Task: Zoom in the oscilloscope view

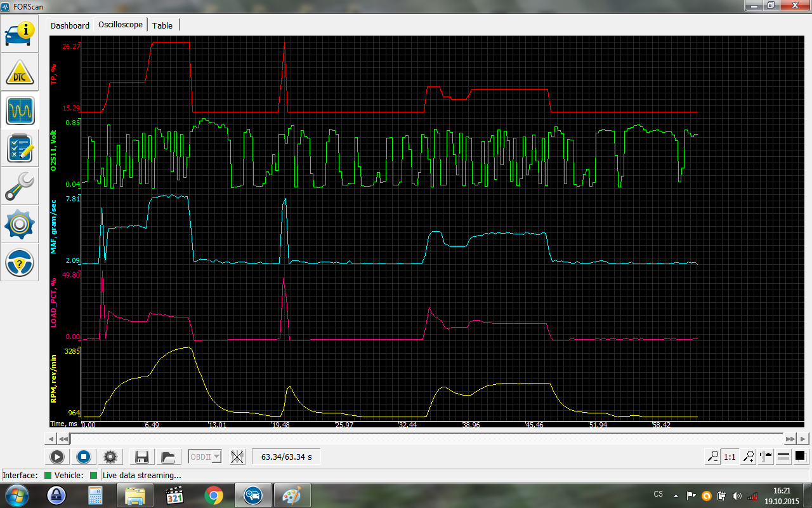Action: point(749,456)
